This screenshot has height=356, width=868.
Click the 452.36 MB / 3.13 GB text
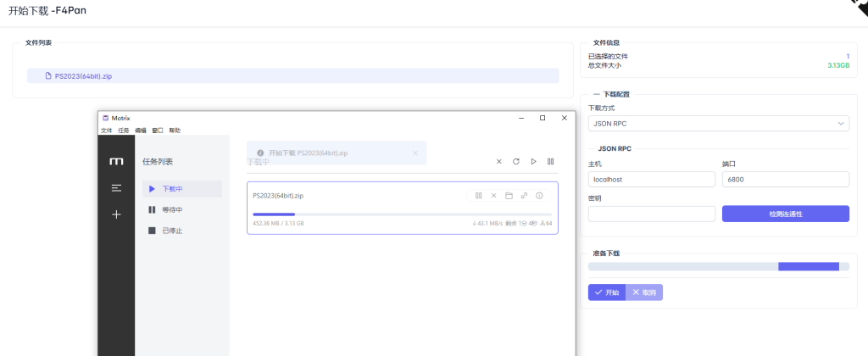[278, 223]
